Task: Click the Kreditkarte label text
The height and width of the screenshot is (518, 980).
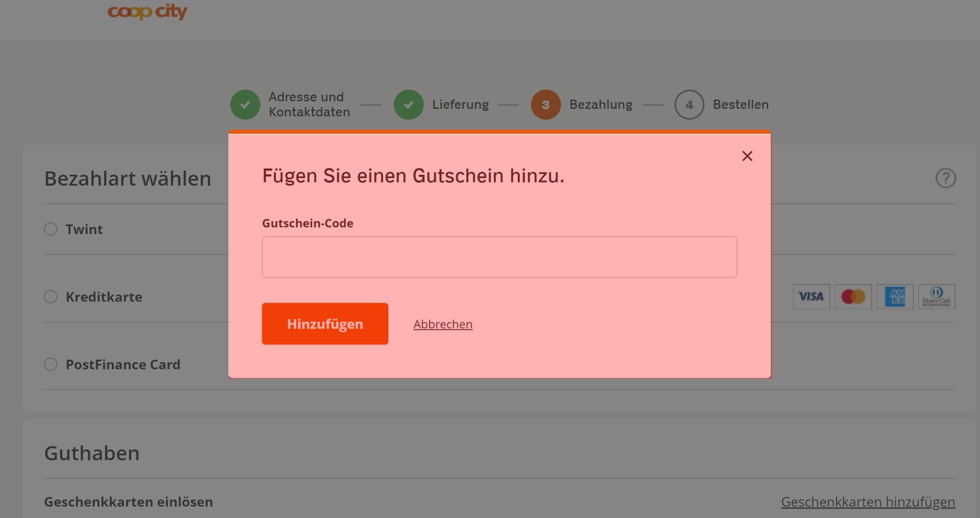Action: pos(104,297)
